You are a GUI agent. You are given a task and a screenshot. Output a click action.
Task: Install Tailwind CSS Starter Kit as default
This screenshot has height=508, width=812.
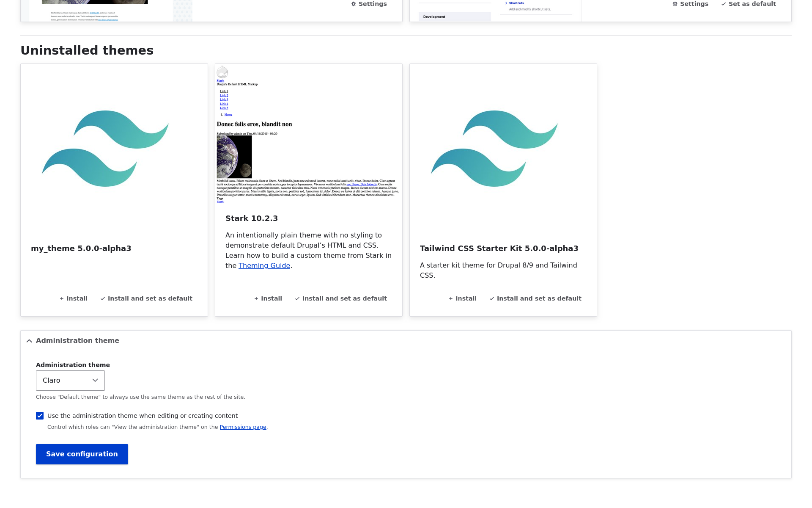click(x=535, y=298)
